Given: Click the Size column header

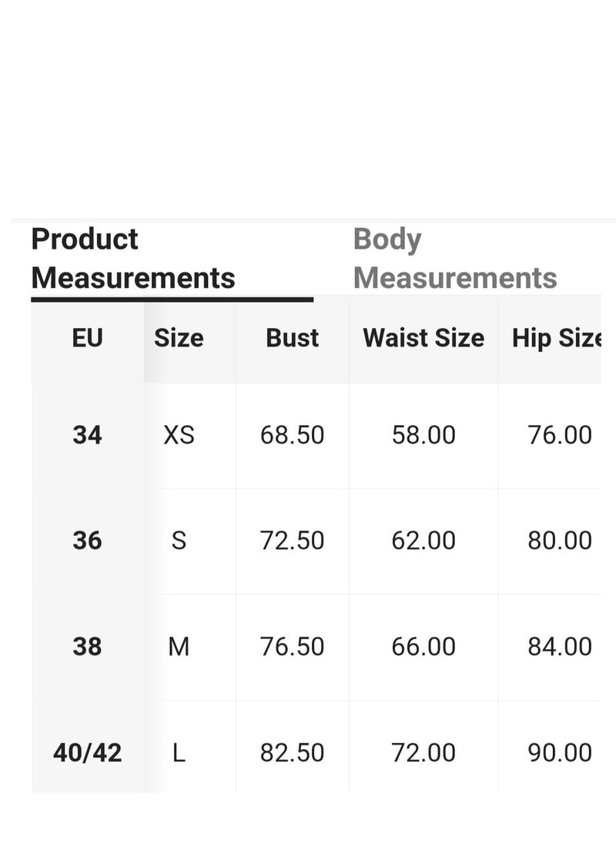Looking at the screenshot, I should pyautogui.click(x=179, y=339).
